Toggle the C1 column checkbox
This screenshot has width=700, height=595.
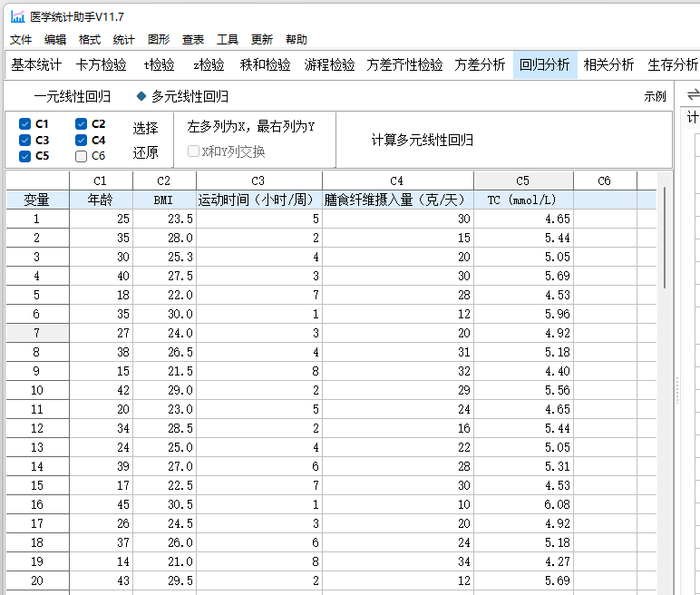[25, 123]
